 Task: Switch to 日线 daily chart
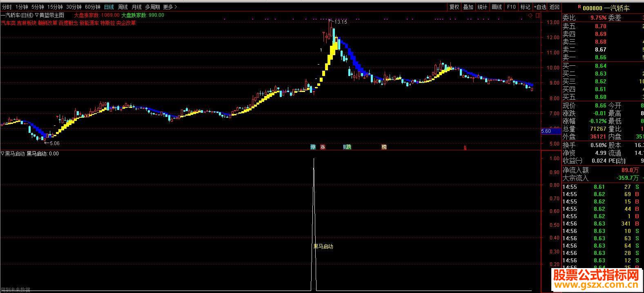coord(109,7)
